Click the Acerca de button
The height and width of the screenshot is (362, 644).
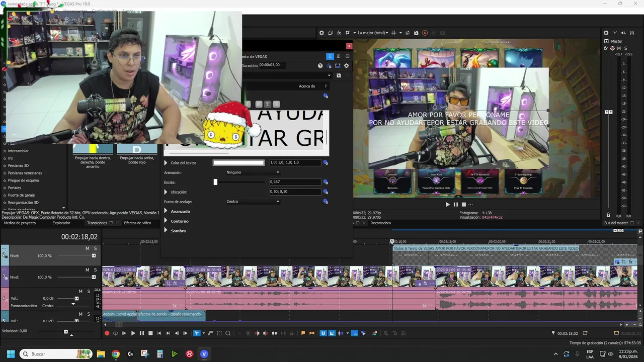[x=307, y=86]
